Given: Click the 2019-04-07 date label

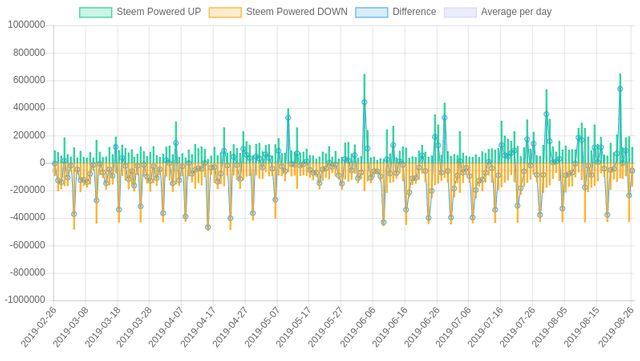Looking at the screenshot, I should pos(166,327).
